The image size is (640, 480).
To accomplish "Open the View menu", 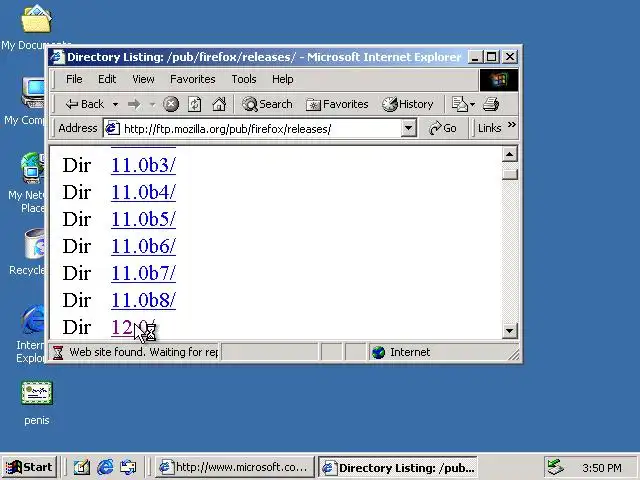I will (x=143, y=79).
